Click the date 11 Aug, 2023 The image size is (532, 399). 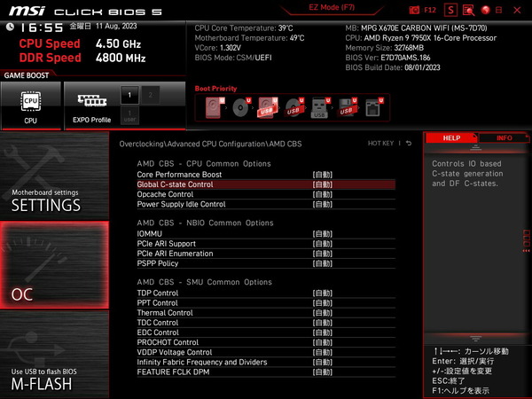[116, 26]
